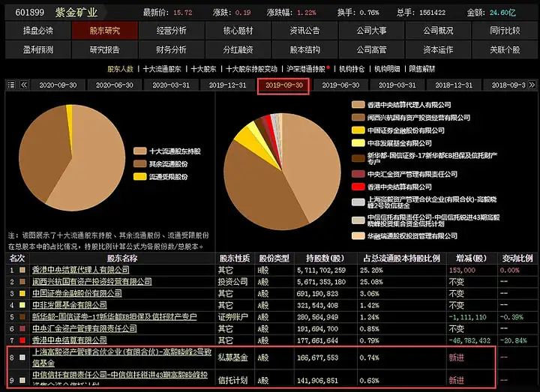
Task: Open 股本结构 tab
Action: pyautogui.click(x=304, y=50)
